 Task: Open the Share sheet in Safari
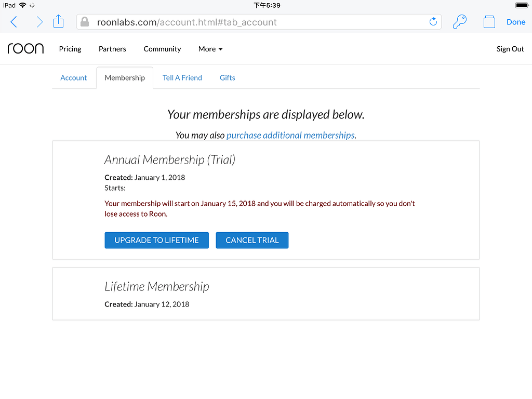58,21
